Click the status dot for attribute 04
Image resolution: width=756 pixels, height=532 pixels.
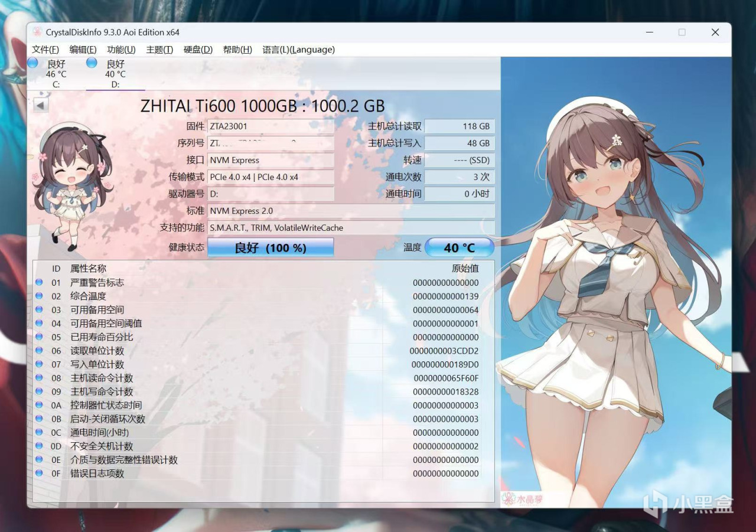[x=39, y=323]
